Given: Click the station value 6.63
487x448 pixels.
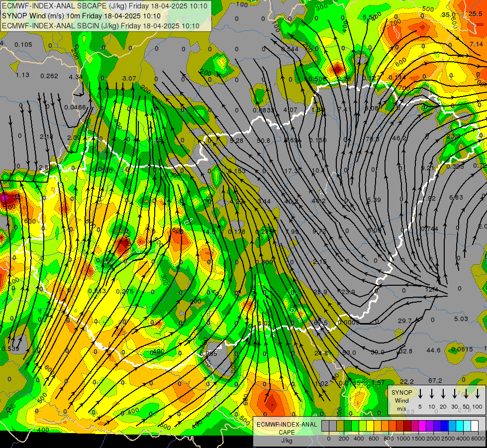Looking at the screenshot, I should click(x=456, y=198).
